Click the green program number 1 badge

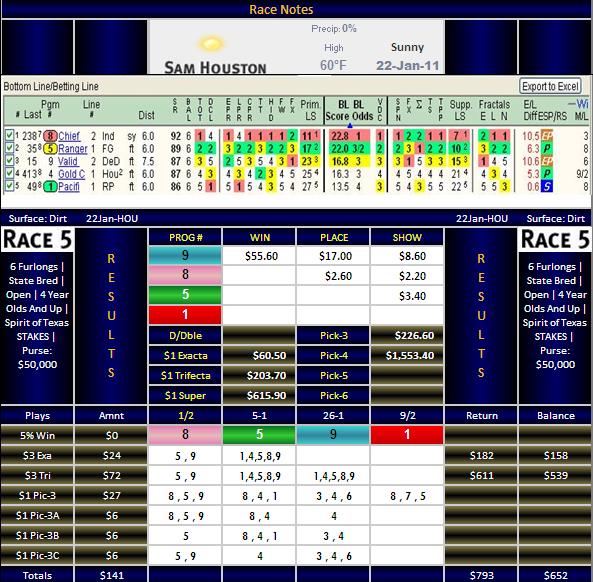coord(50,186)
